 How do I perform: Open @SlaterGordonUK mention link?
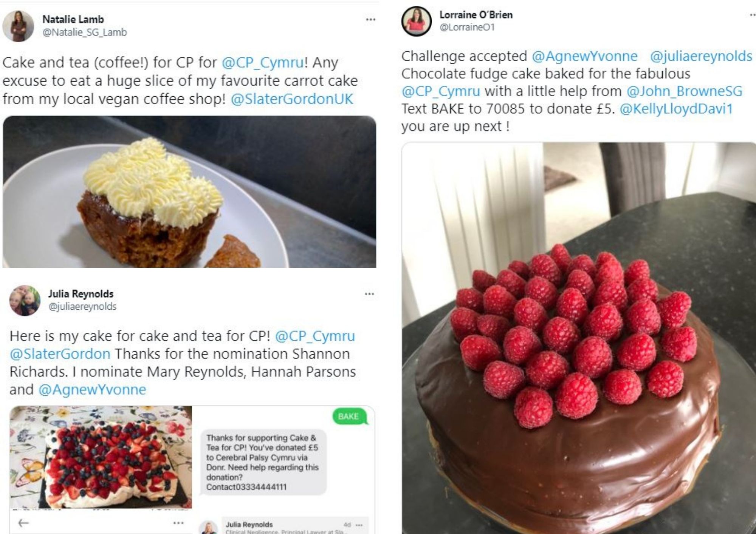click(292, 99)
